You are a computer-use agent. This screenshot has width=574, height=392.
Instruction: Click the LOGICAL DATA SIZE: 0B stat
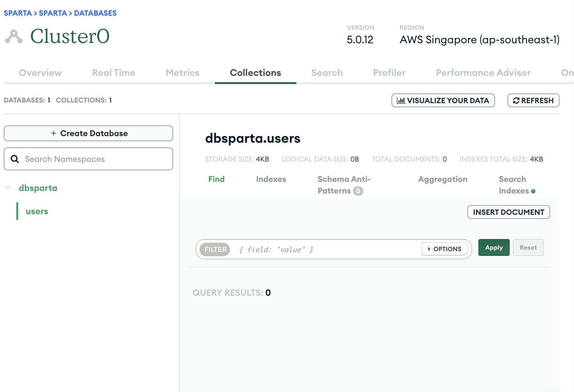pos(320,159)
